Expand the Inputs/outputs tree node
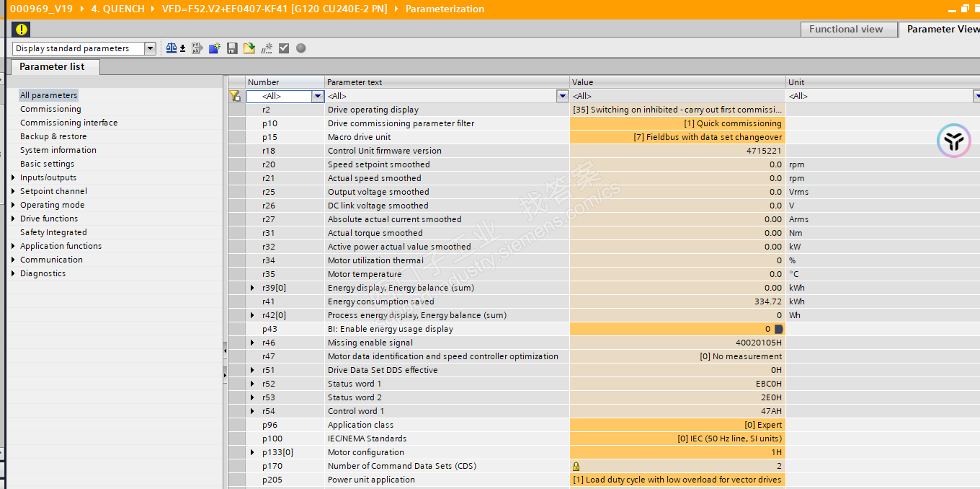980x489 pixels. point(13,177)
